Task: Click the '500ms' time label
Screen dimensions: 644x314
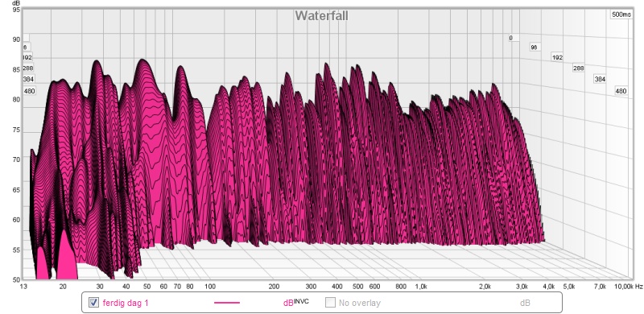Action: tap(621, 14)
